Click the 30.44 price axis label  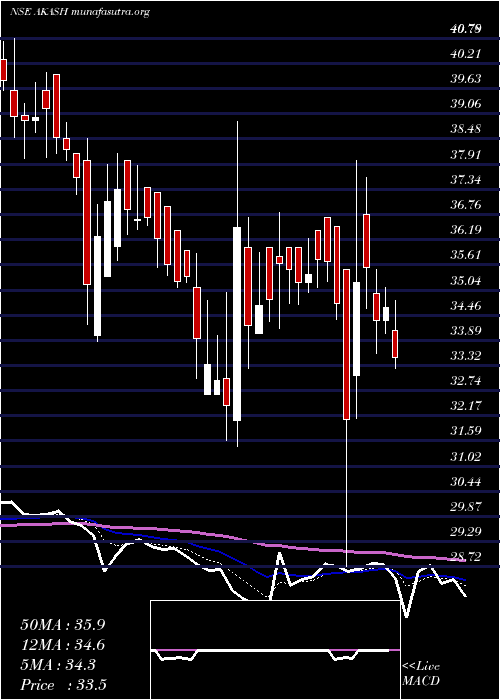click(x=466, y=482)
